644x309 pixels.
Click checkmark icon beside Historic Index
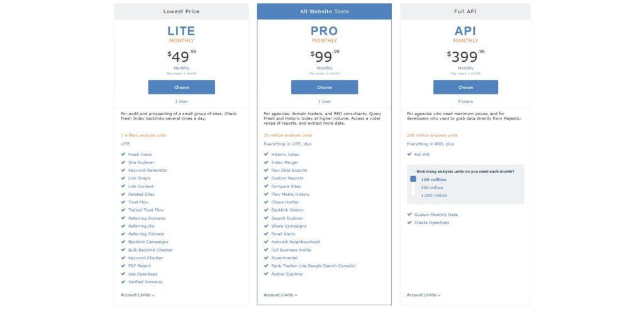266,154
